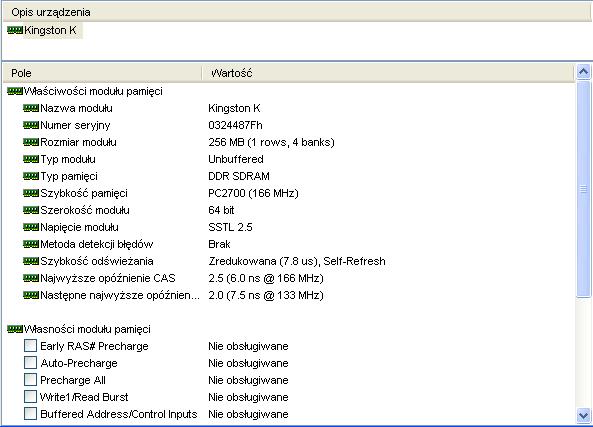The width and height of the screenshot is (593, 427).
Task: Click the icon next to Typ pamięci
Action: [x=31, y=176]
